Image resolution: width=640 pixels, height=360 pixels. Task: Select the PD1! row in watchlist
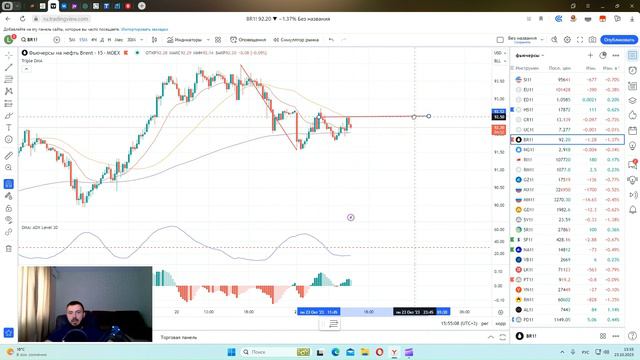click(567, 320)
